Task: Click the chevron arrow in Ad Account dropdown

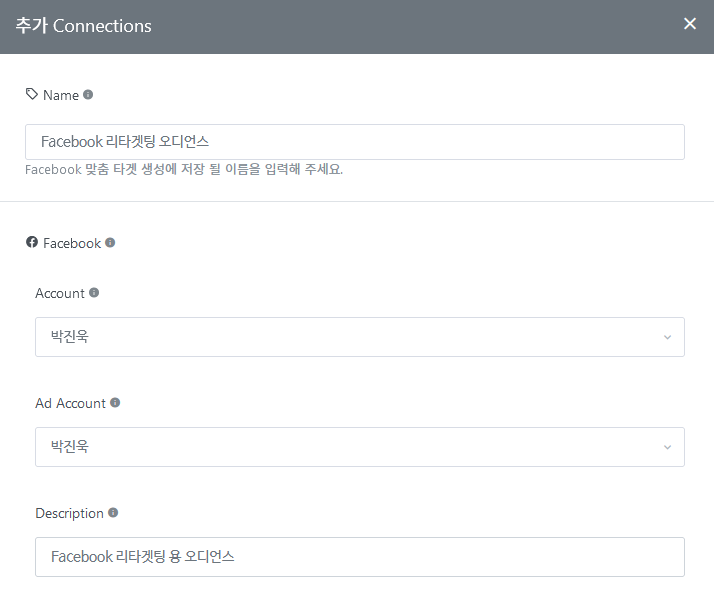Action: 668,448
